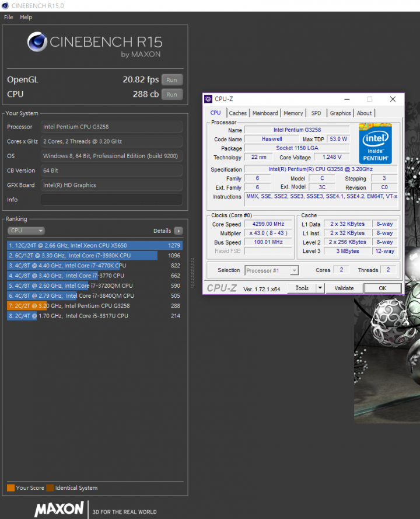
Task: Click OK in the CPU-Z window
Action: pos(382,288)
